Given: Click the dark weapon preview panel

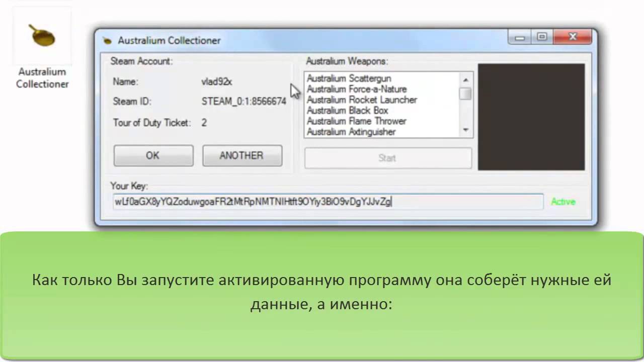Looking at the screenshot, I should pyautogui.click(x=531, y=117).
